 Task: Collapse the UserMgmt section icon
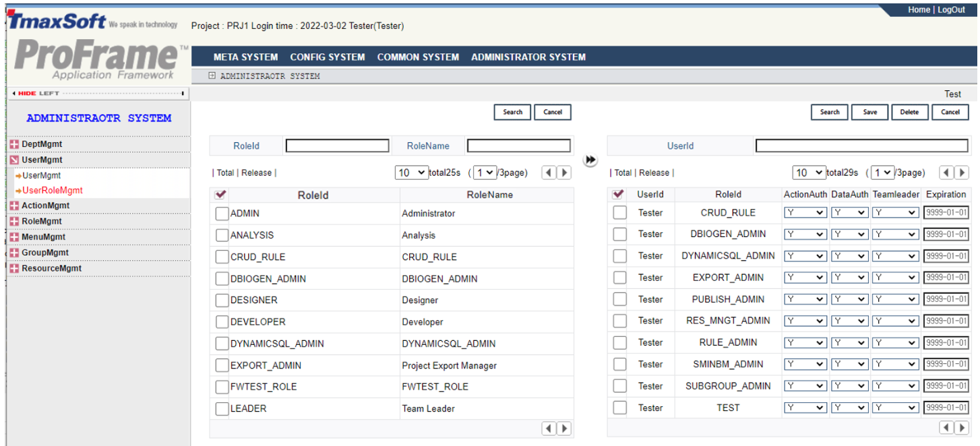tap(14, 160)
